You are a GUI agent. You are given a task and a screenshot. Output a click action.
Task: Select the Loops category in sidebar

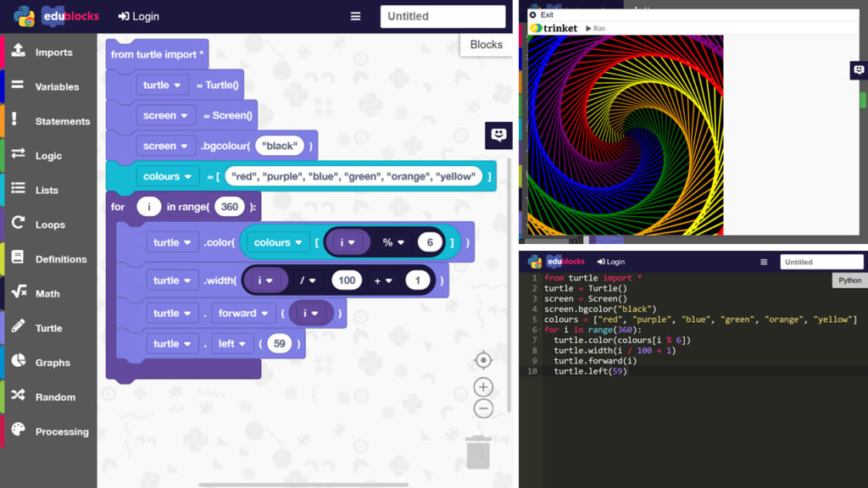tap(51, 225)
